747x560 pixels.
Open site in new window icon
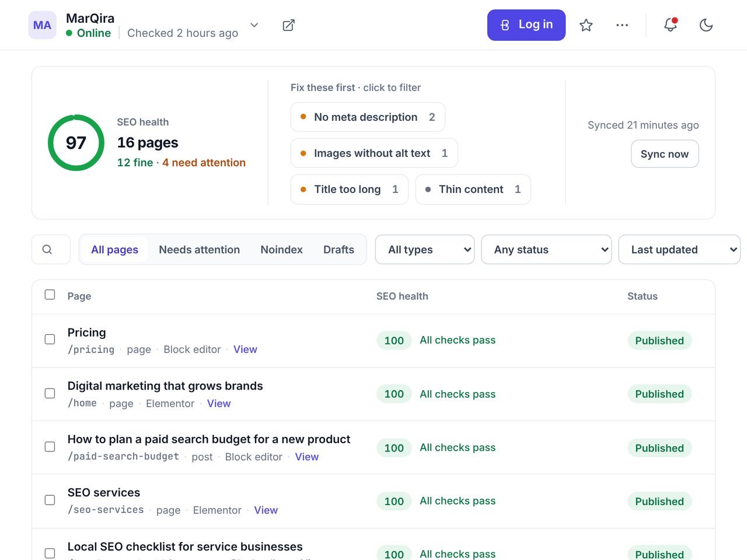288,25
